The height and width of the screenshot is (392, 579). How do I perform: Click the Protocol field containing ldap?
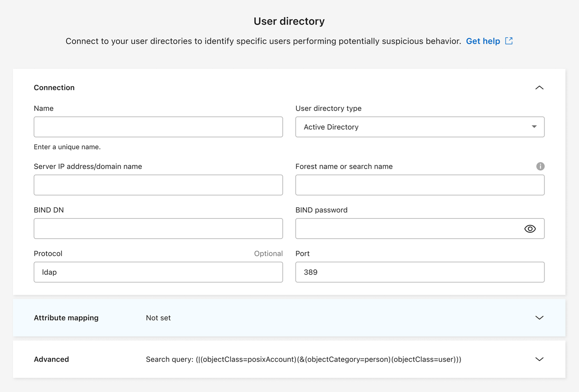(158, 272)
